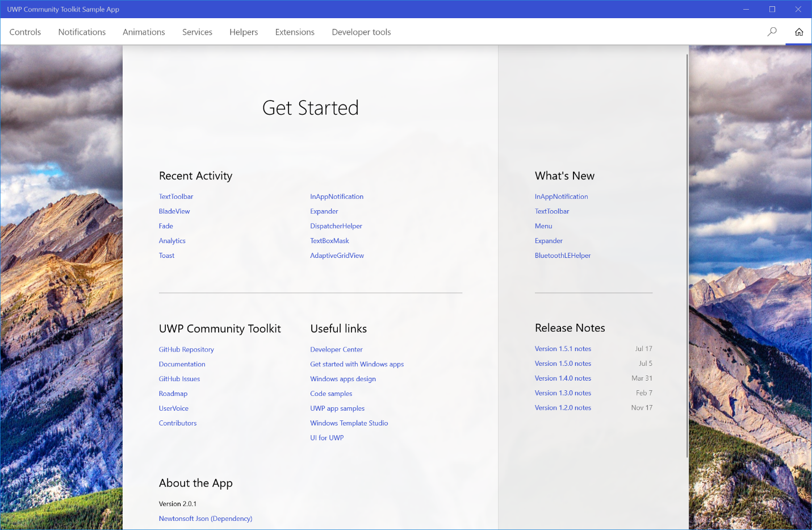The image size is (812, 530).
Task: Open InAppNotification under What's New
Action: click(561, 197)
